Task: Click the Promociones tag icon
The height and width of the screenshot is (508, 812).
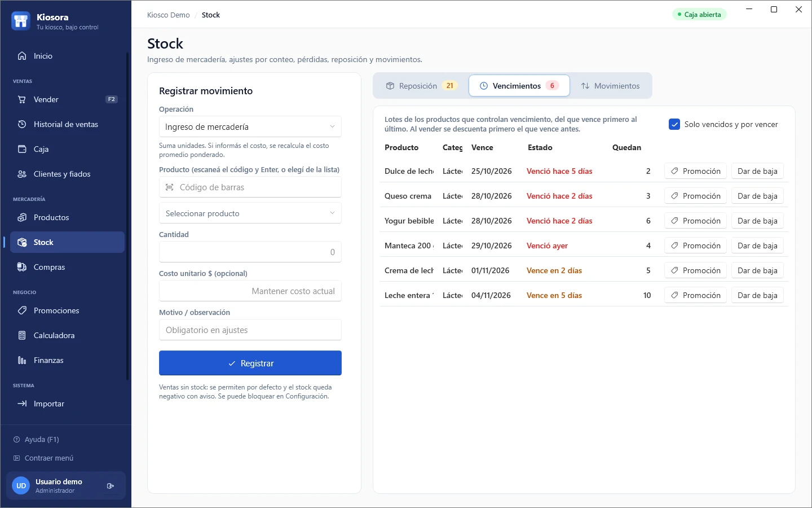Action: tap(22, 310)
